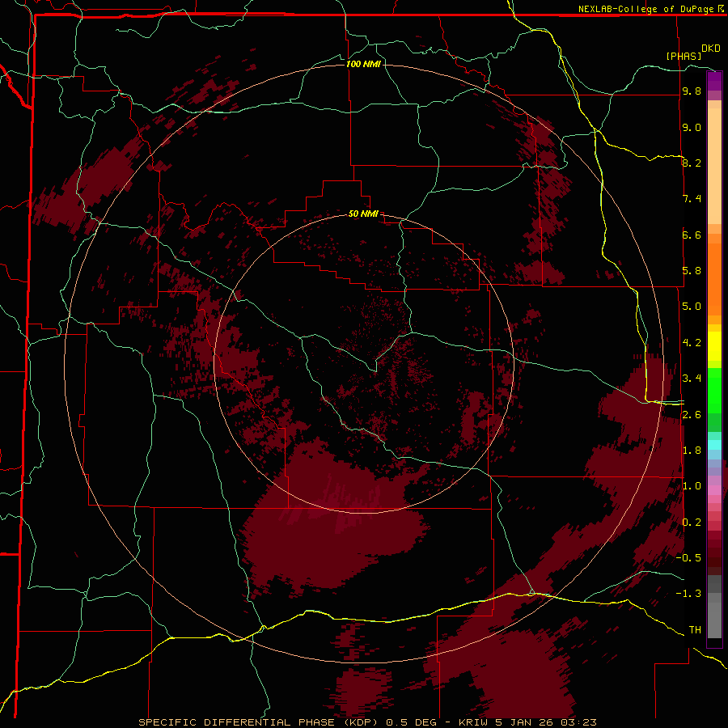
Task: Click the orange segment of the color bar
Action: pos(714,279)
